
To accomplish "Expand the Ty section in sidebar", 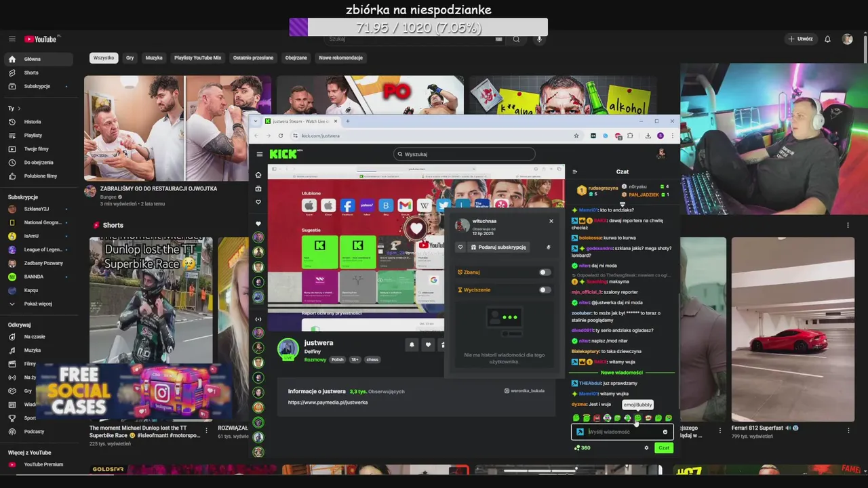I will tap(14, 108).
